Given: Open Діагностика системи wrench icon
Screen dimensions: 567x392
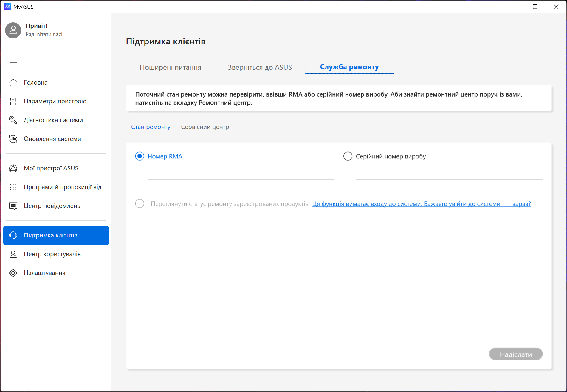Looking at the screenshot, I should (13, 120).
